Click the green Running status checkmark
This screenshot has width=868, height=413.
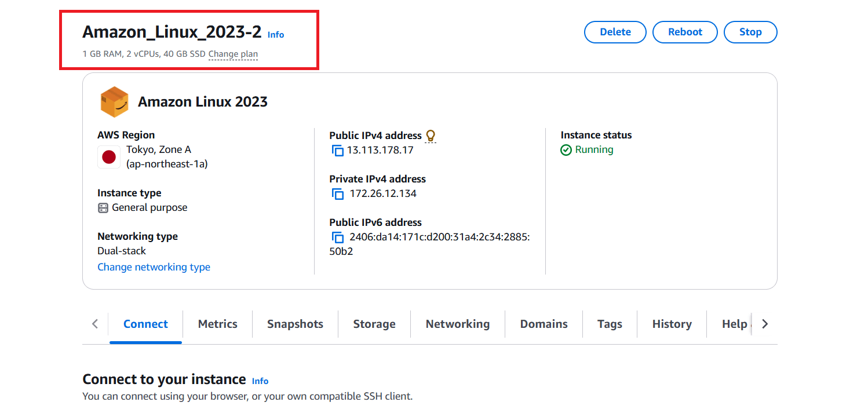(x=566, y=150)
